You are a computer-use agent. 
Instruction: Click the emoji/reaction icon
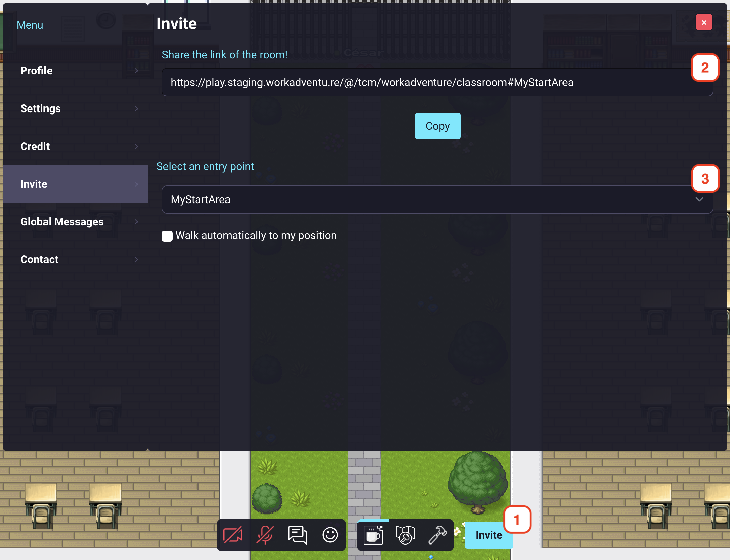coord(330,535)
